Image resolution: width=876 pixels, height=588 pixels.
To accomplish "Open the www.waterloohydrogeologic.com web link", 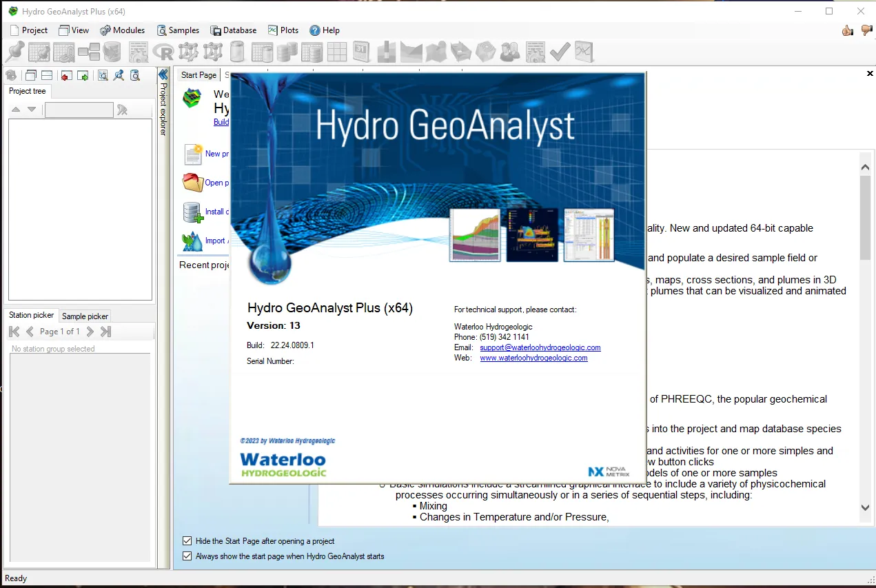I will pyautogui.click(x=534, y=358).
